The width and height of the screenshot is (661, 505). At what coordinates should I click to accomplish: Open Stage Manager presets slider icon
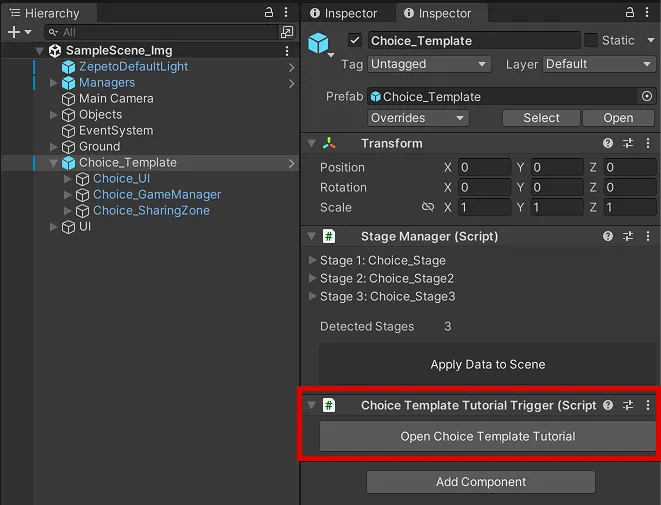(x=628, y=236)
